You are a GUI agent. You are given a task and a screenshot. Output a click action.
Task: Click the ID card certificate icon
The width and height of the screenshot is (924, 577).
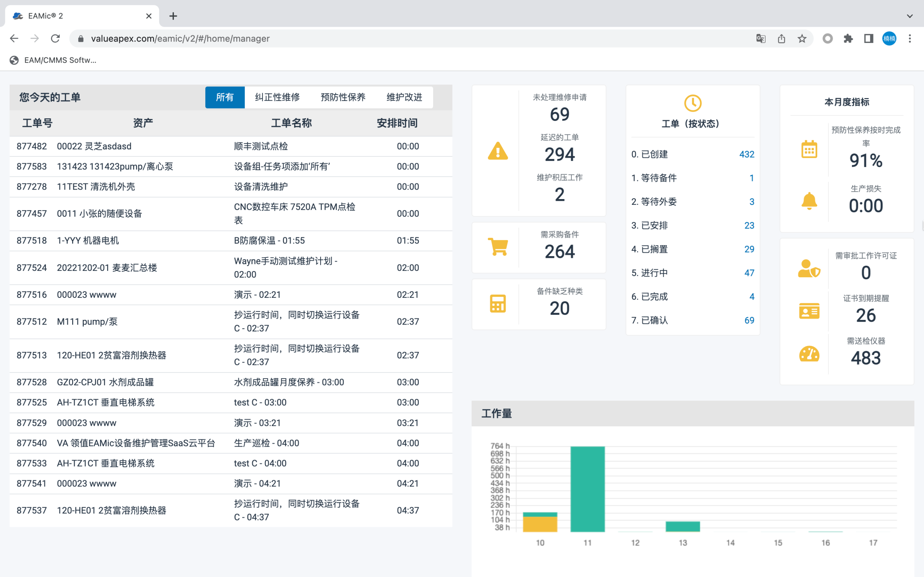809,311
